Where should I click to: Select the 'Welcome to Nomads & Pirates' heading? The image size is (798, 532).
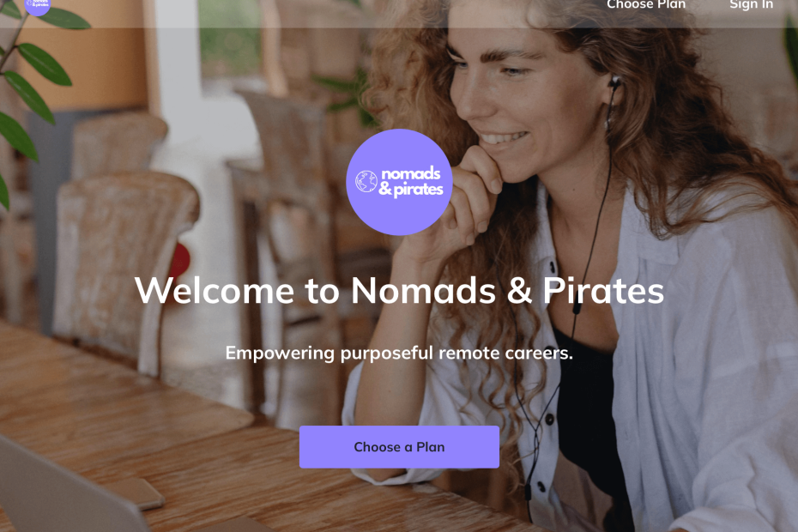(399, 291)
